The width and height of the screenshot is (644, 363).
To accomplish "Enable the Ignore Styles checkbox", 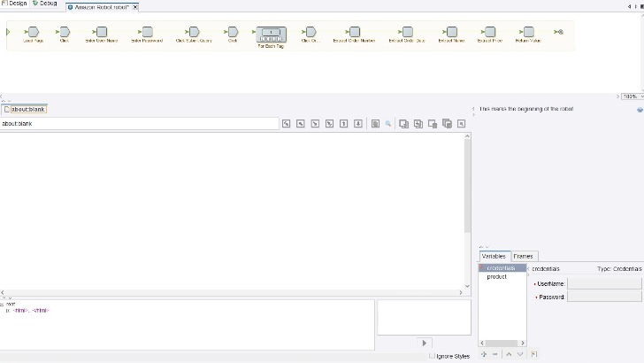I will point(433,356).
